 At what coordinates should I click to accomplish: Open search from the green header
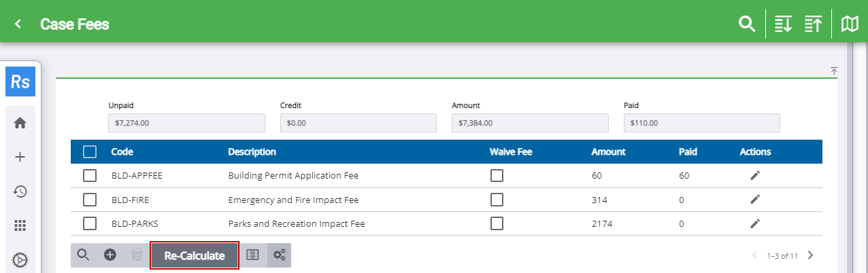point(747,24)
